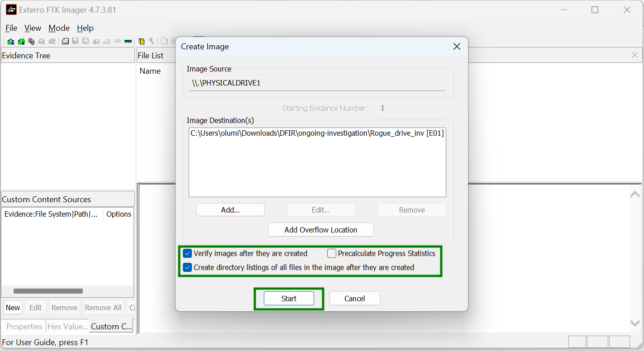The image size is (644, 351).
Task: Click the Create Custom Content Image icon
Action: tap(107, 42)
